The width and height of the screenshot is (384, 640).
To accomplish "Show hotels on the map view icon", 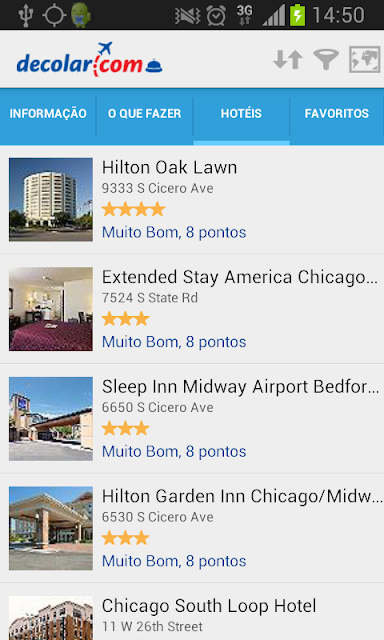I will tap(364, 60).
